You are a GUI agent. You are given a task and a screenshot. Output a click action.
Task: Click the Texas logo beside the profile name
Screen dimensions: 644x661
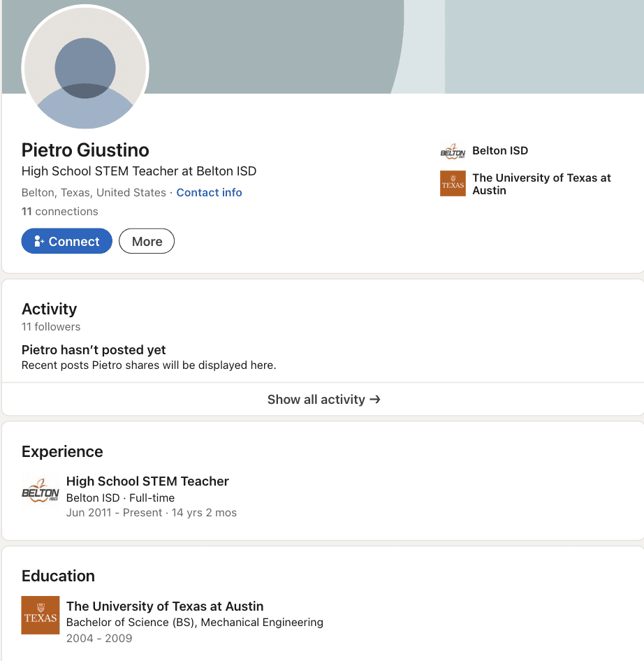[453, 183]
